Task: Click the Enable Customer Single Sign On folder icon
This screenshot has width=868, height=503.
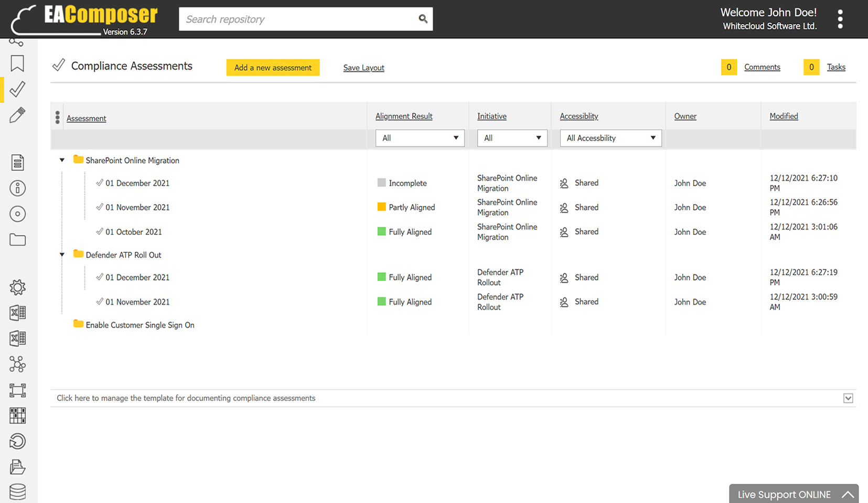Action: tap(78, 324)
